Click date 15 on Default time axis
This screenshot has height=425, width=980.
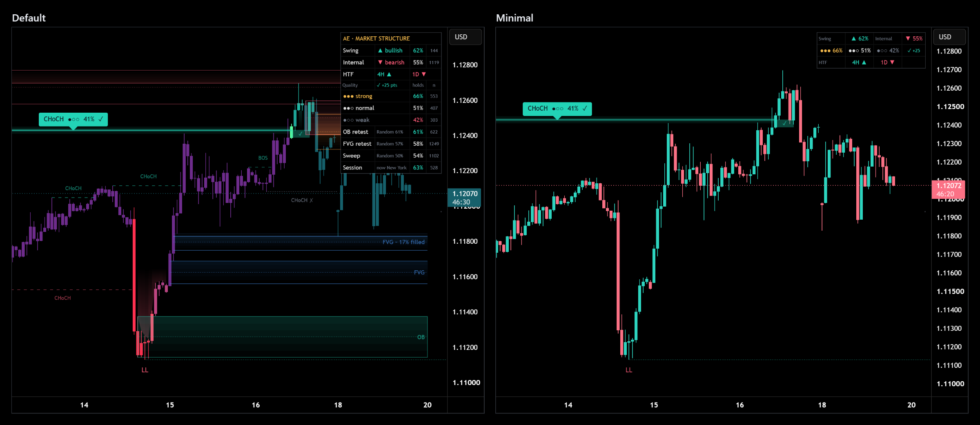pyautogui.click(x=170, y=405)
